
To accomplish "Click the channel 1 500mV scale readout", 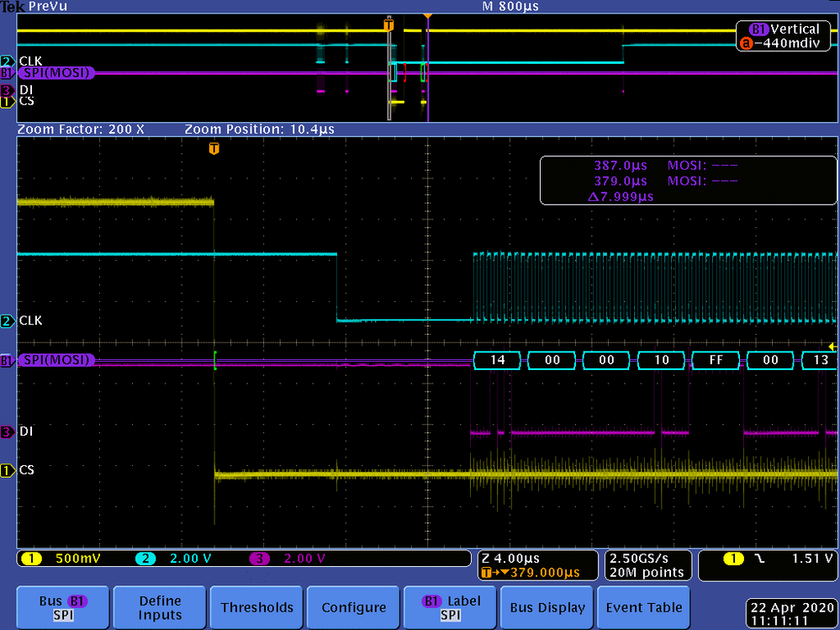I will coord(78,559).
